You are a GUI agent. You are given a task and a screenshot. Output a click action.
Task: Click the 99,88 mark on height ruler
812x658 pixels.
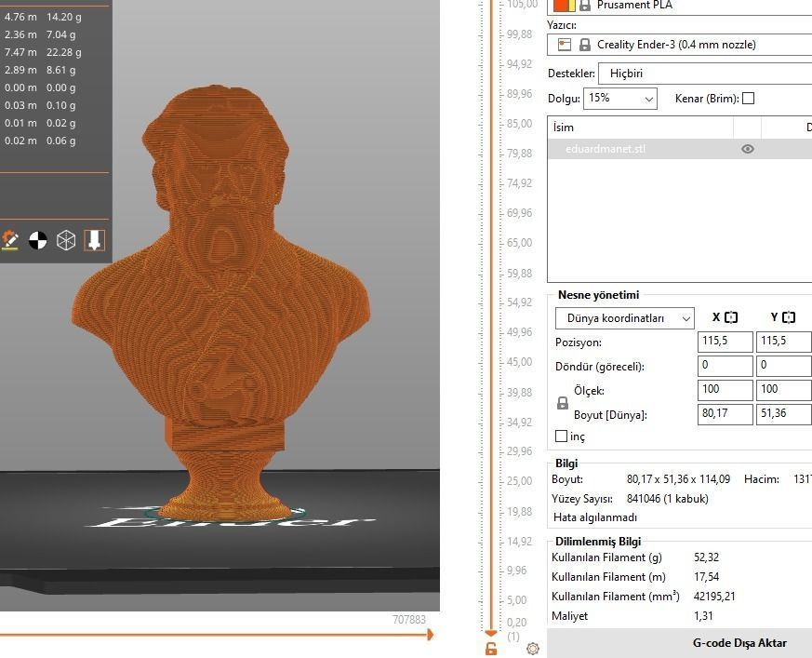point(519,34)
